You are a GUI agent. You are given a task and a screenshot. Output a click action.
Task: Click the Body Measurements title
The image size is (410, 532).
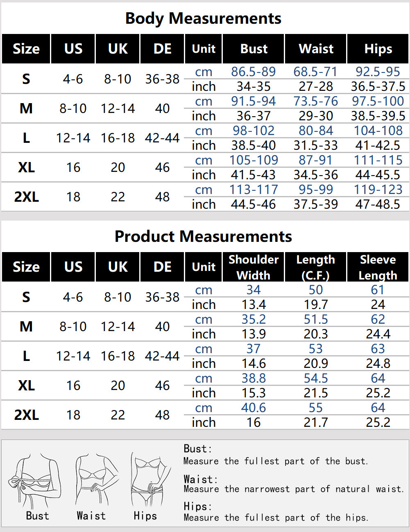(203, 18)
